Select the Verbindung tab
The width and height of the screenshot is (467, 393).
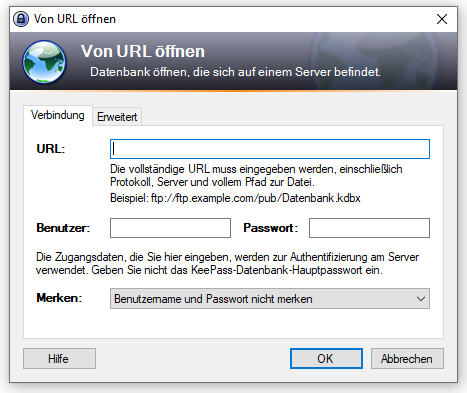point(58,115)
